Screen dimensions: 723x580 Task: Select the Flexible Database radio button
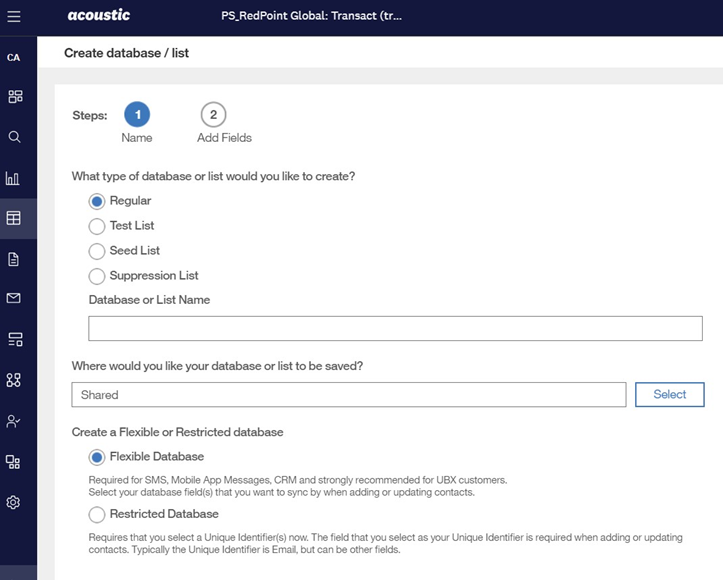tap(97, 457)
